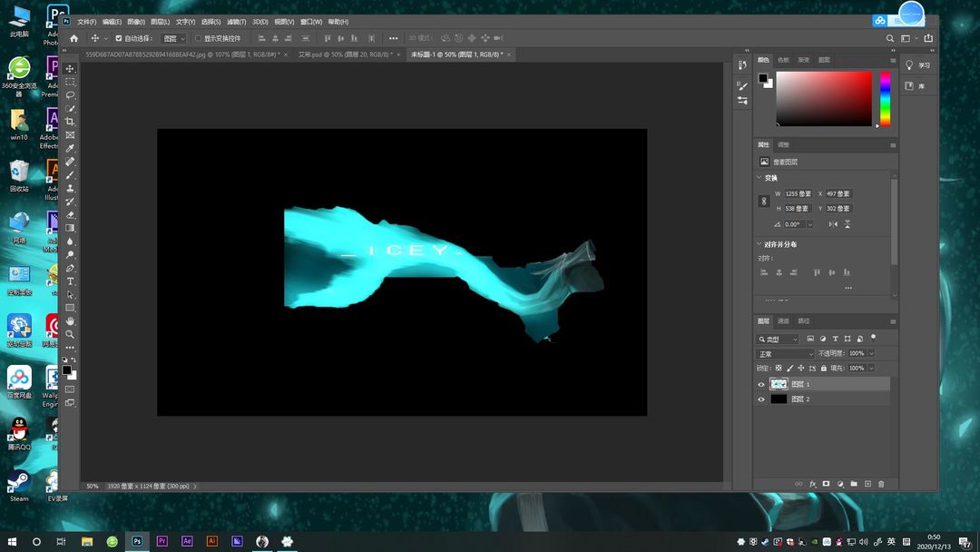Open the blend mode 正常 dropdown
980x552 pixels.
(x=786, y=354)
